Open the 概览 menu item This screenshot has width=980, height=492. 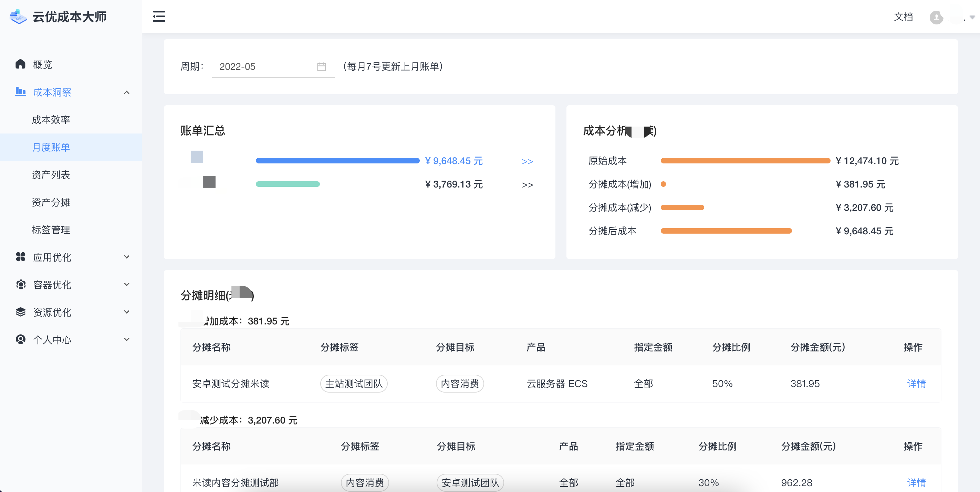tap(71, 64)
